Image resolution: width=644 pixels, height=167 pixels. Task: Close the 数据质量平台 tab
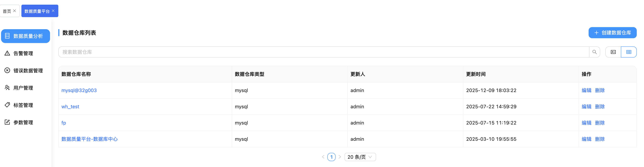(53, 11)
